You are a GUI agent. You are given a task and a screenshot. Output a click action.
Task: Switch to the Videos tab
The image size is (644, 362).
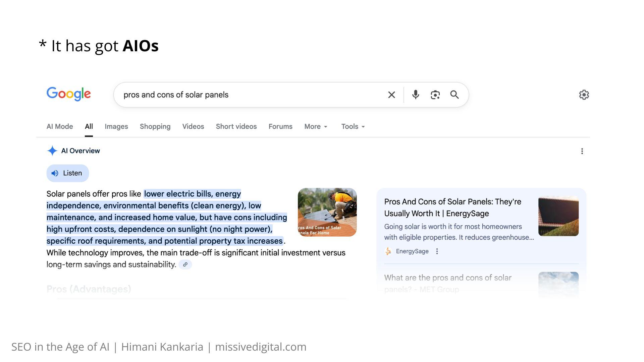pos(193,127)
